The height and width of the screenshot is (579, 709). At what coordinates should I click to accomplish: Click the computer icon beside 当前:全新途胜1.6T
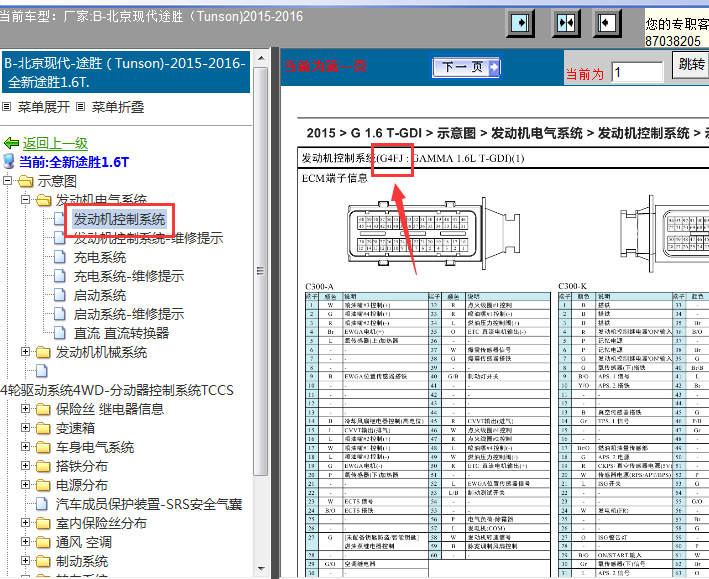tap(9, 161)
